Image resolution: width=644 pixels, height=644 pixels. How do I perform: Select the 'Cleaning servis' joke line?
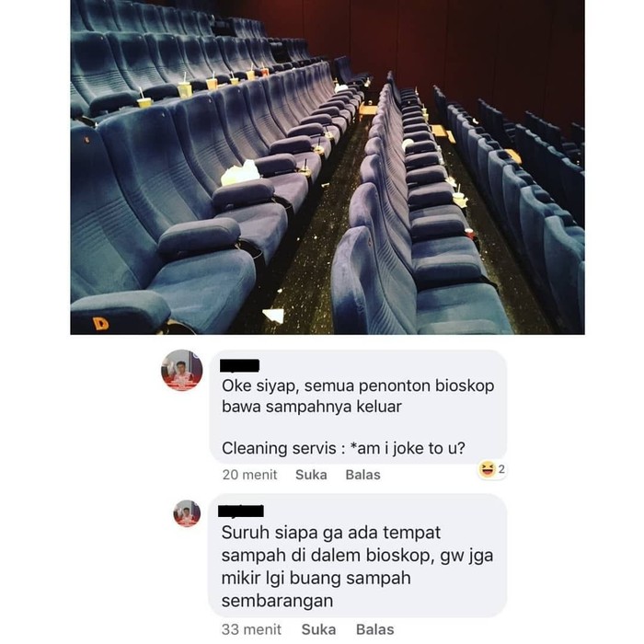(x=343, y=448)
